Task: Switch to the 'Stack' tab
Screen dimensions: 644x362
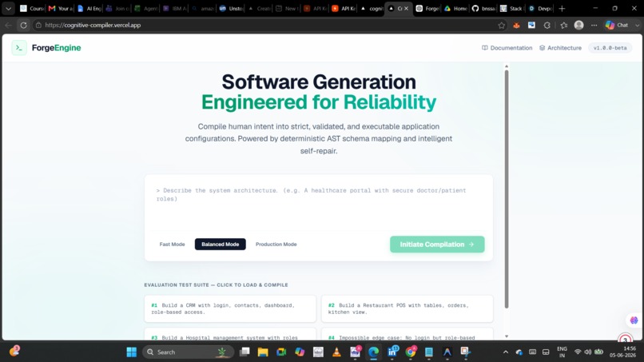Action: click(511, 8)
